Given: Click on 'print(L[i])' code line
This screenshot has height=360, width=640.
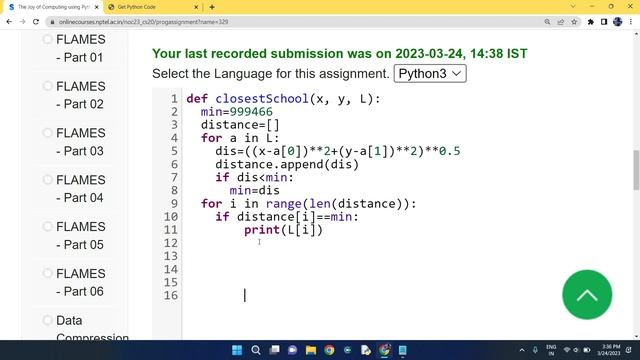Looking at the screenshot, I should [283, 230].
